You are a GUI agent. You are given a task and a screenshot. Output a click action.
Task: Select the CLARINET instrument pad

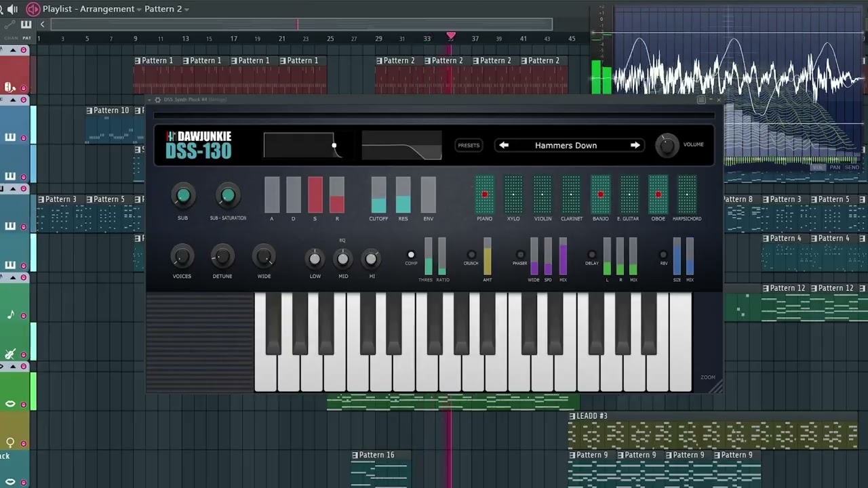pyautogui.click(x=572, y=195)
